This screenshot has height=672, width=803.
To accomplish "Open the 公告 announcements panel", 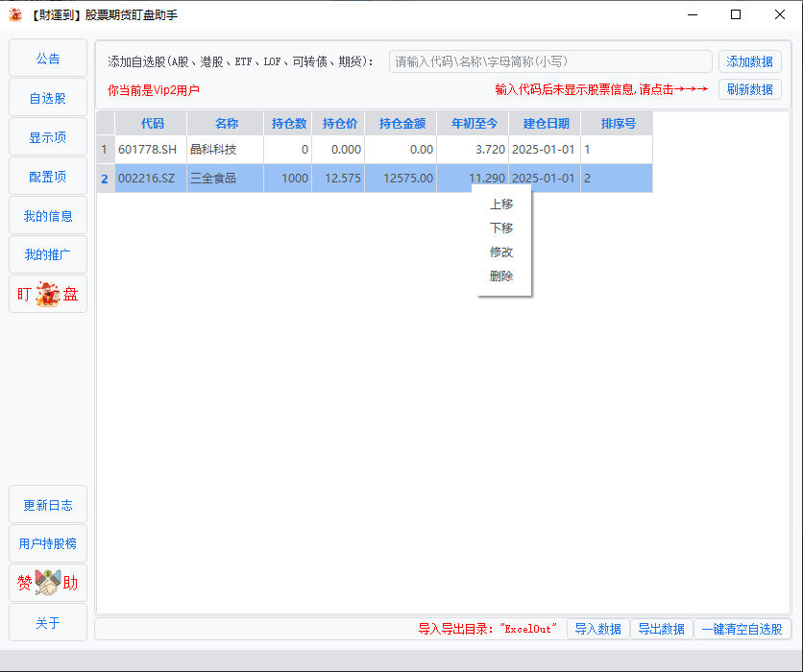I will pyautogui.click(x=47, y=58).
